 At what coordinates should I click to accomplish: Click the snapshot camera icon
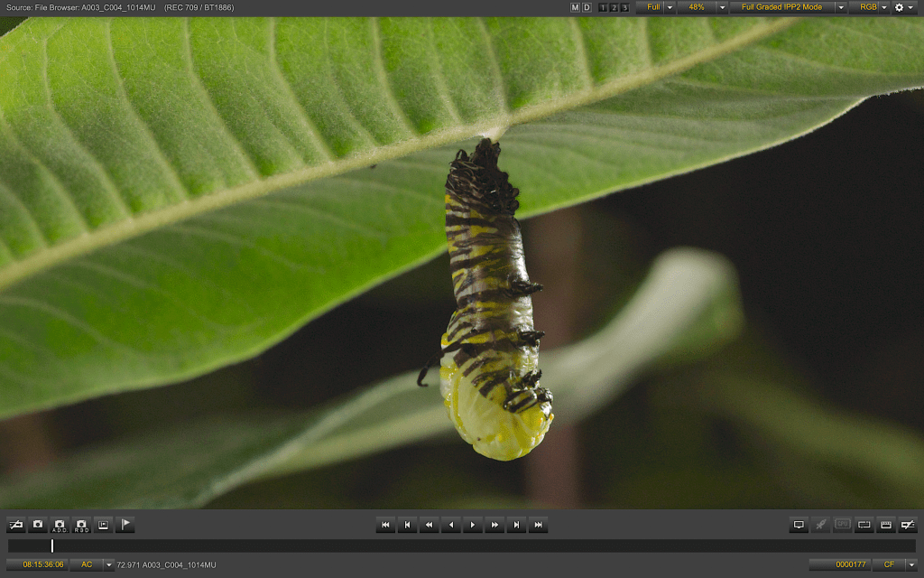[38, 525]
